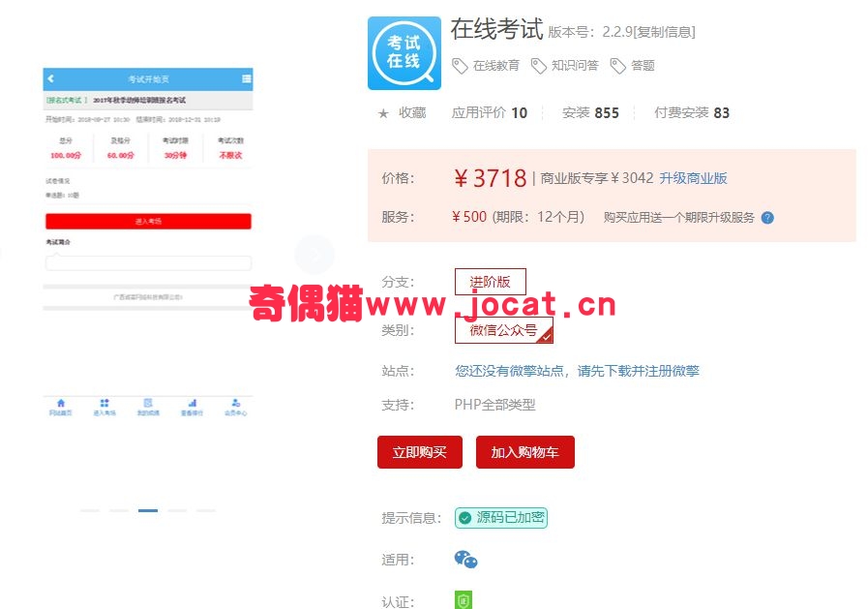
Task: Click the blue question-mark help icon
Action: [767, 218]
